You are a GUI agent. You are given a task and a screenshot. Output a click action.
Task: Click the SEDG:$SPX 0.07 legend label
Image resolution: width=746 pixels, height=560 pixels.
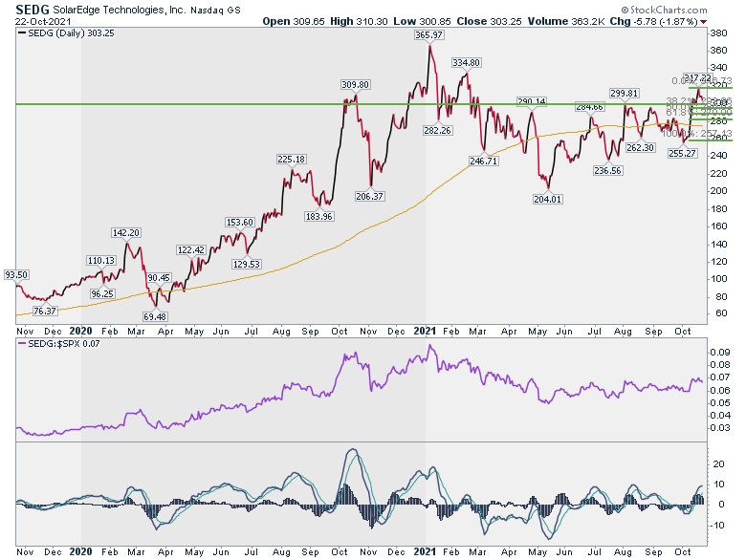click(64, 344)
